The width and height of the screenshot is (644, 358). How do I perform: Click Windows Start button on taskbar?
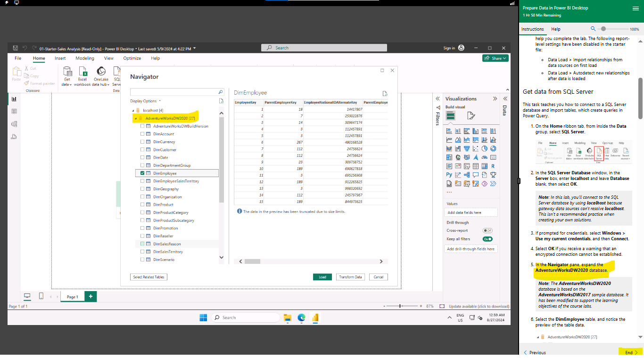pyautogui.click(x=203, y=317)
